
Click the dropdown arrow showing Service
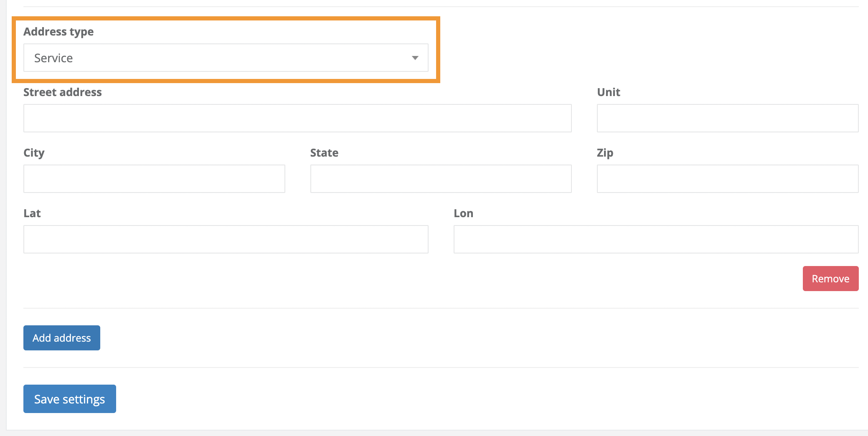[415, 58]
